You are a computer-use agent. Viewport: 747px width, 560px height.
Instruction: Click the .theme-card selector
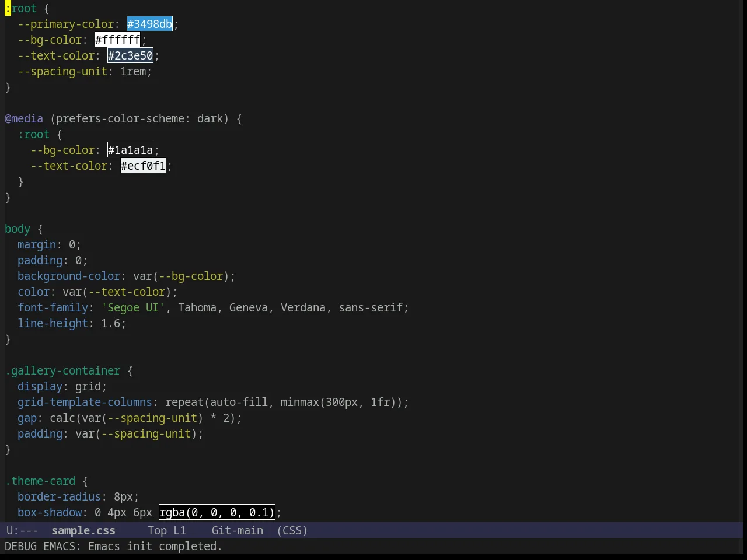pyautogui.click(x=40, y=481)
